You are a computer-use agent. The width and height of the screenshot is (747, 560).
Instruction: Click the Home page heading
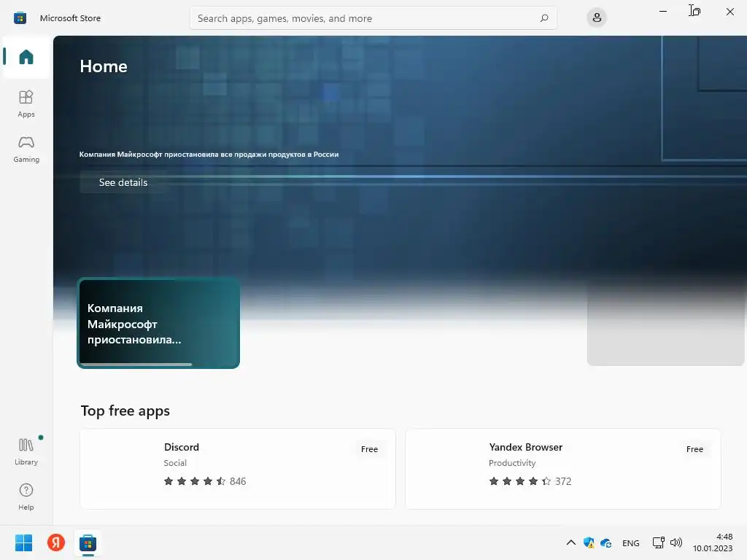[x=104, y=66]
